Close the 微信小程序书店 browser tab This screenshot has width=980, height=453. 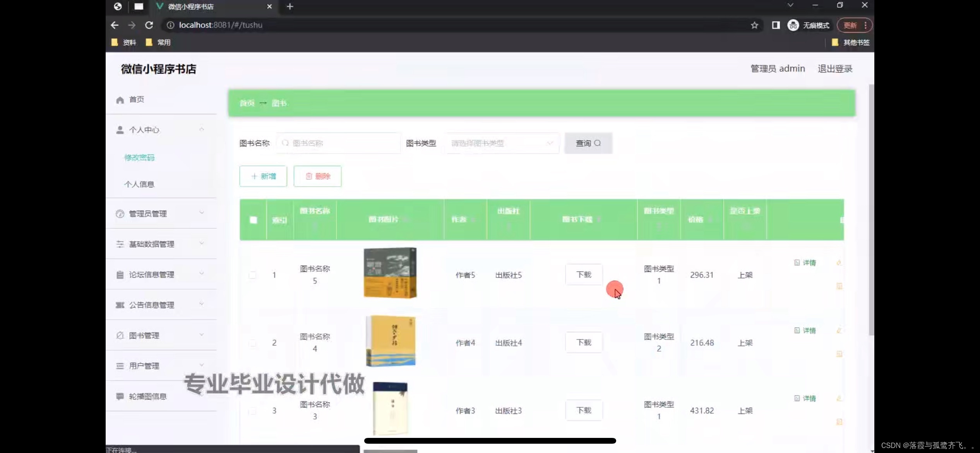pos(269,7)
